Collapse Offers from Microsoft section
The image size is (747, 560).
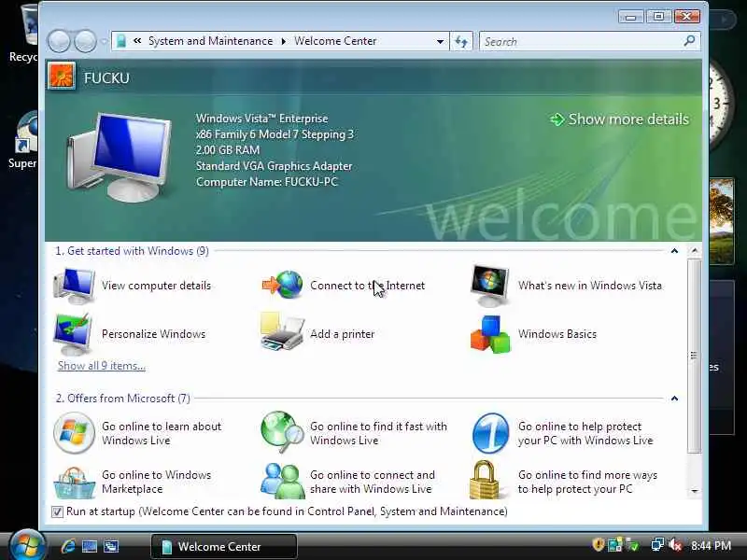click(674, 399)
